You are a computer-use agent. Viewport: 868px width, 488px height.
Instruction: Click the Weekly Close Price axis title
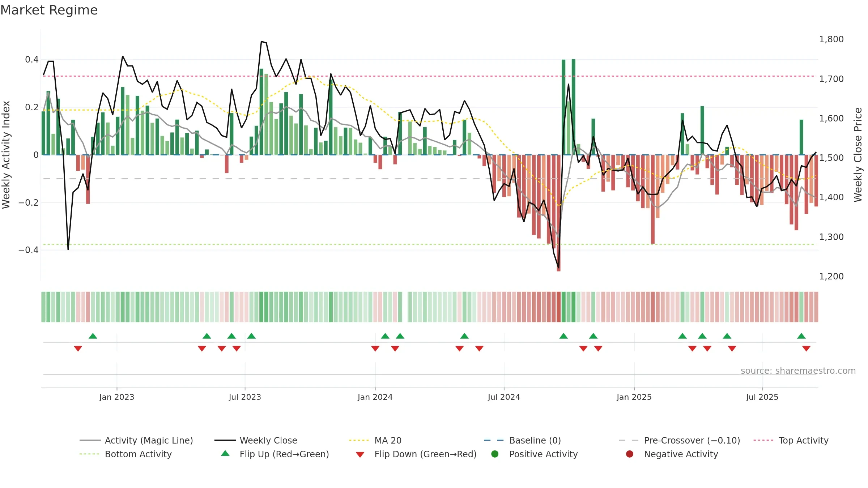coord(858,155)
